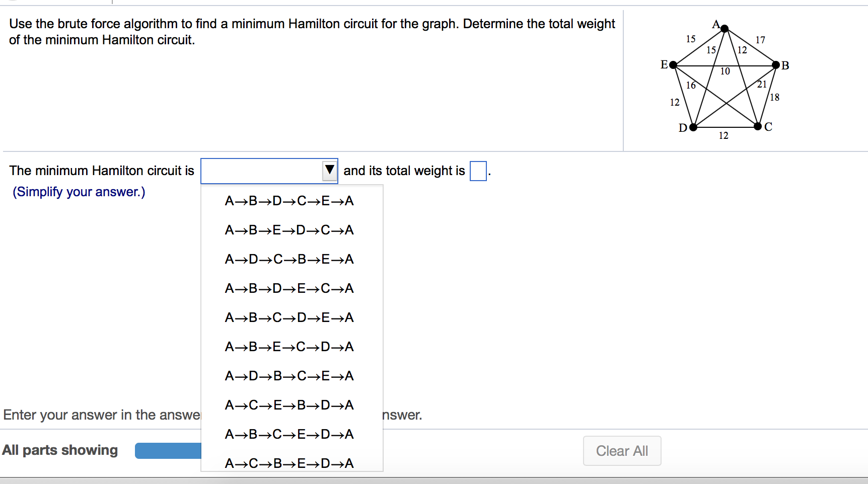Image resolution: width=868 pixels, height=484 pixels.
Task: Click the Clear All button
Action: pos(622,451)
